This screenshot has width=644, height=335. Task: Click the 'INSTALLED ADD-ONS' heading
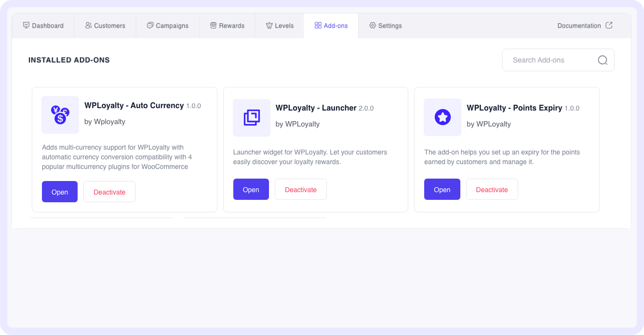point(69,60)
